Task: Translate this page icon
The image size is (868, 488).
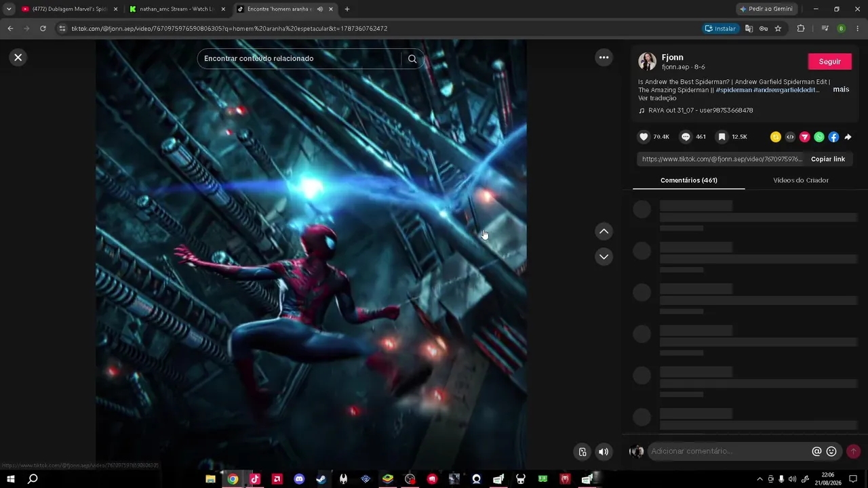Action: (x=749, y=28)
